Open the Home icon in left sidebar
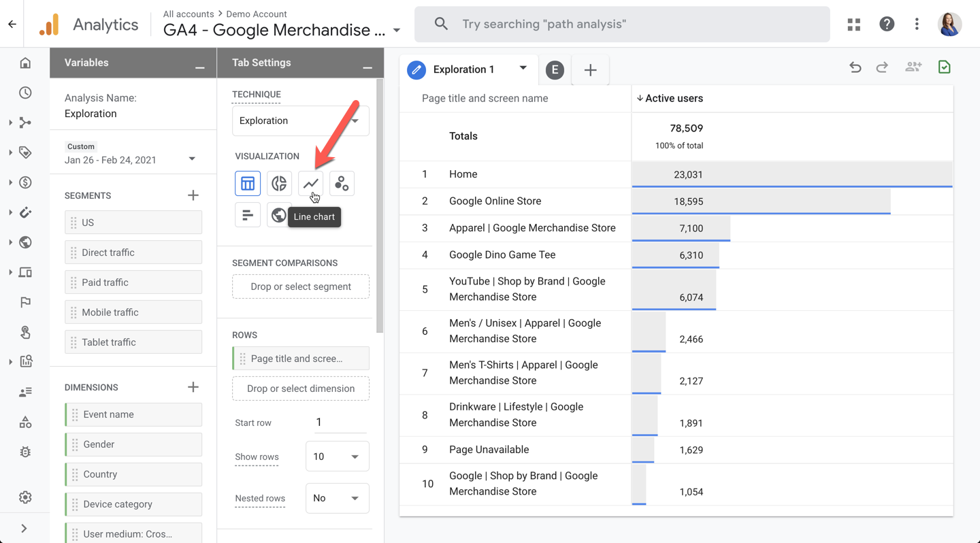This screenshot has width=980, height=543. 25,63
